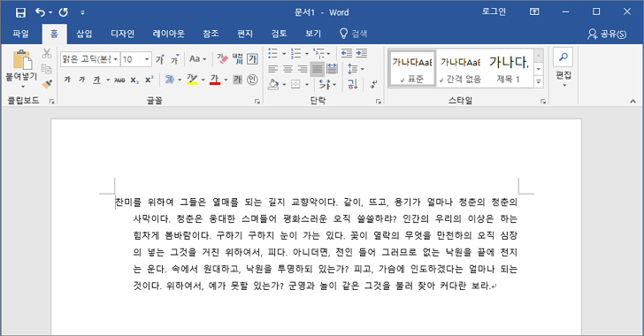
Task: Click the Copy icon in clipboard group
Action: [47, 69]
